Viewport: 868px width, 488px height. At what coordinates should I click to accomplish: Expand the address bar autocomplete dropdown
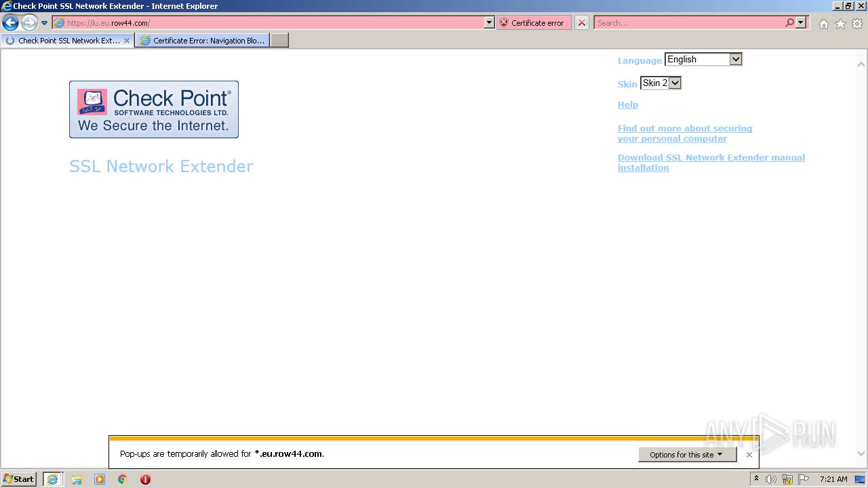point(490,22)
